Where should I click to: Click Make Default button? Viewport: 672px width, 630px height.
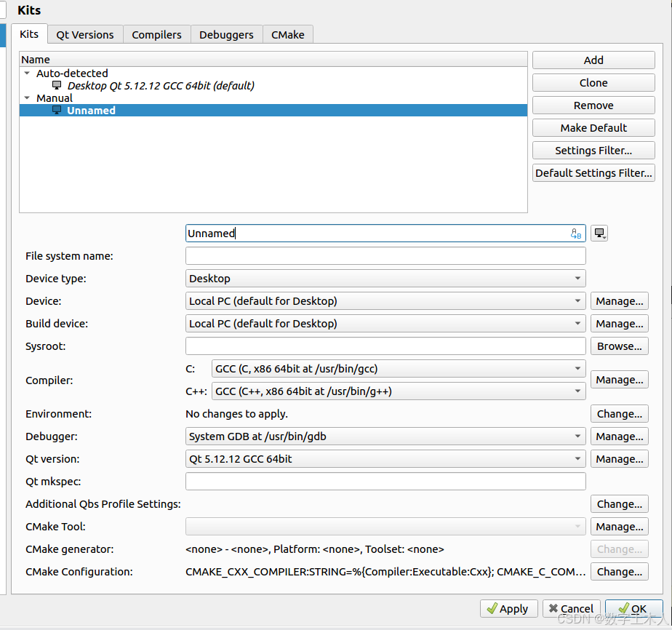(593, 128)
